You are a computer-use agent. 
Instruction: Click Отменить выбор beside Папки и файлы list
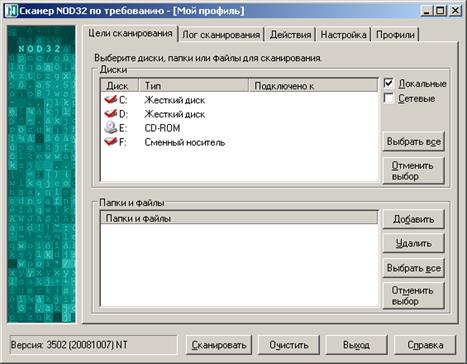point(413,296)
